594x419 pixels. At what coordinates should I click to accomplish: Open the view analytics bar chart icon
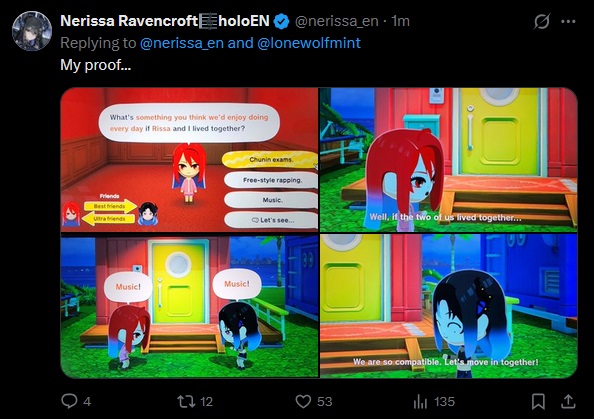420,402
